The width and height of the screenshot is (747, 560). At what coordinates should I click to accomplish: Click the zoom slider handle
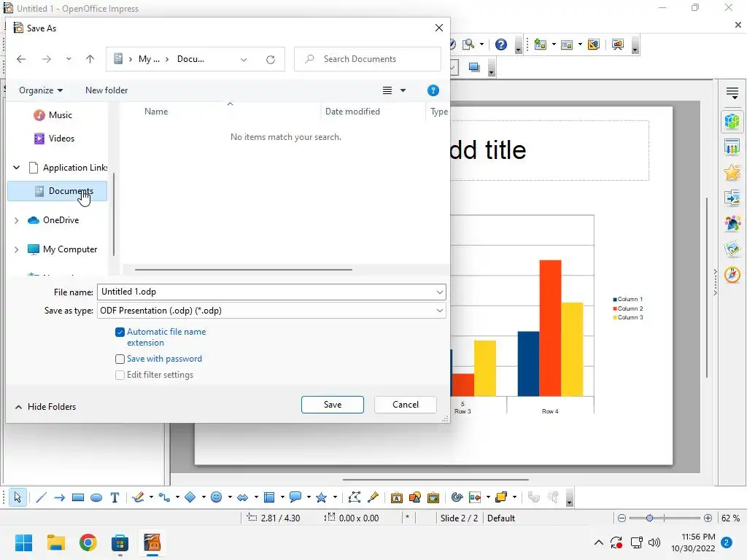coord(649,518)
